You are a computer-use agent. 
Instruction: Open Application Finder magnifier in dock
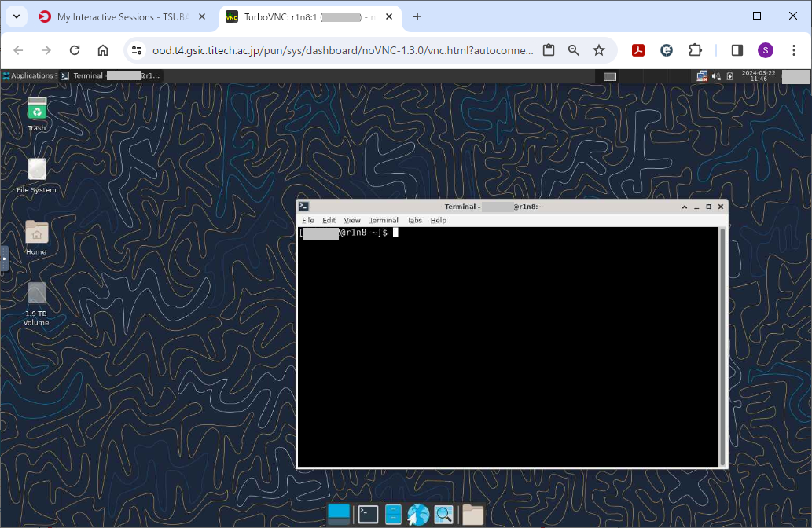(444, 515)
